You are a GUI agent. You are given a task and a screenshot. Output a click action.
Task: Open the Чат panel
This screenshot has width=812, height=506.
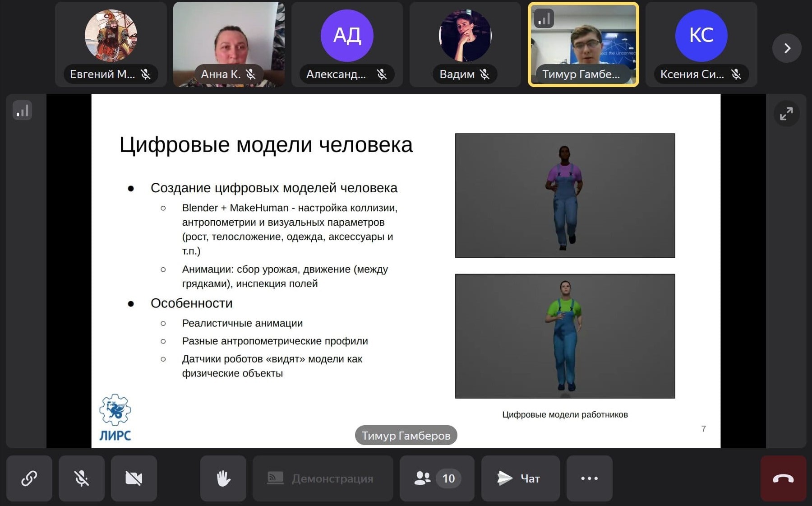[x=520, y=478]
